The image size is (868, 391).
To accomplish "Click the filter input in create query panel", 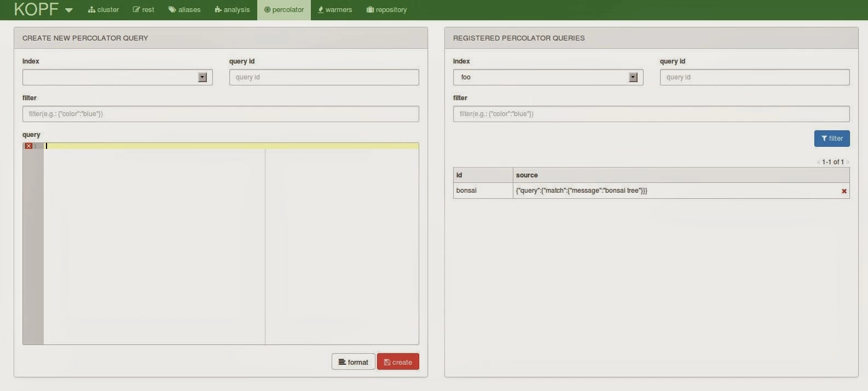I will [221, 114].
